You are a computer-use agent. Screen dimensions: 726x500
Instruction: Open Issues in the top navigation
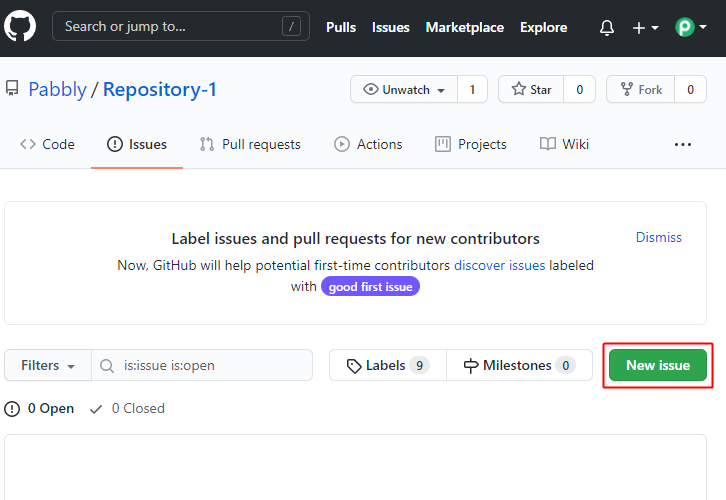tap(390, 27)
